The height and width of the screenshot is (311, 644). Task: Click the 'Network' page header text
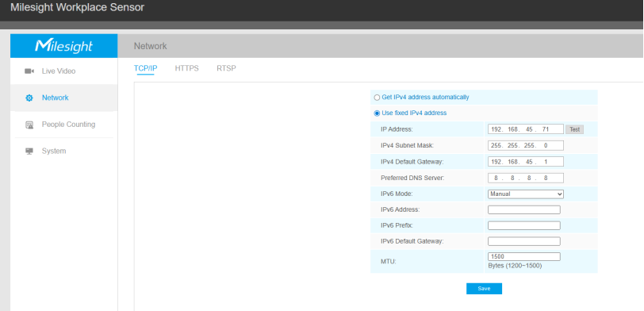[151, 46]
